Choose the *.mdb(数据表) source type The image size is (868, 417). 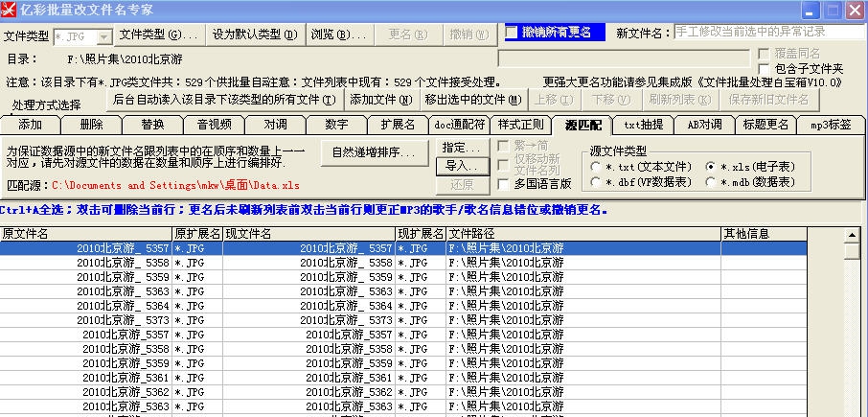point(710,183)
